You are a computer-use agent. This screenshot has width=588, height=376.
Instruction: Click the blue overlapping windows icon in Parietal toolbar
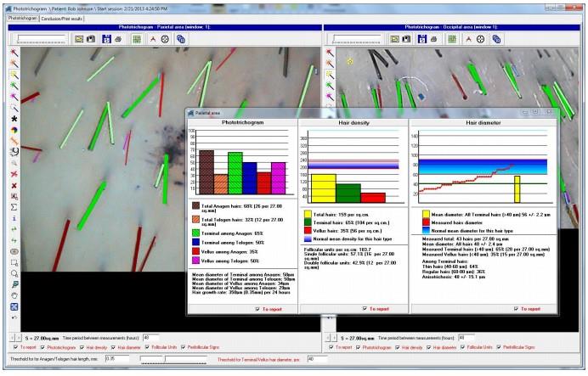coord(181,39)
